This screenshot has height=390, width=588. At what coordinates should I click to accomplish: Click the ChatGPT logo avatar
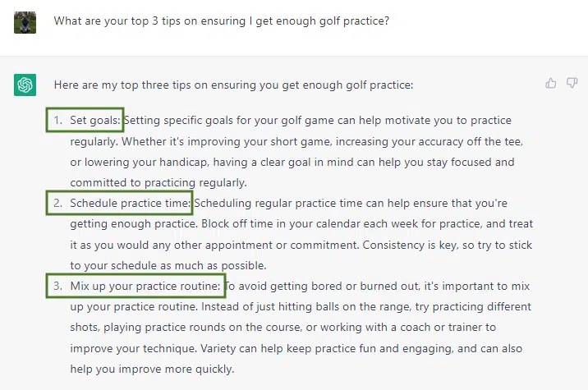(25, 85)
